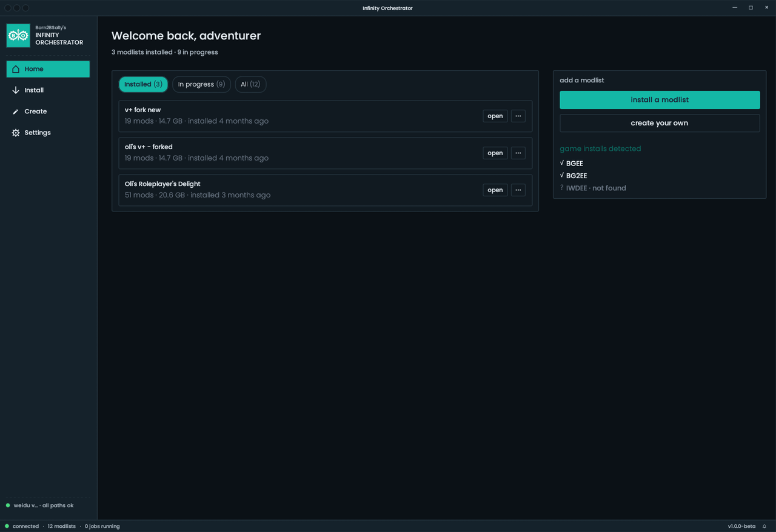Click the v1.0.0-beta version label
This screenshot has width=776, height=532.
[741, 527]
